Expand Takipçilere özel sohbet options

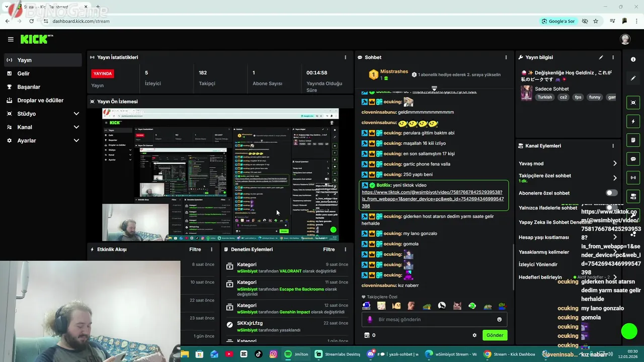pyautogui.click(x=615, y=178)
